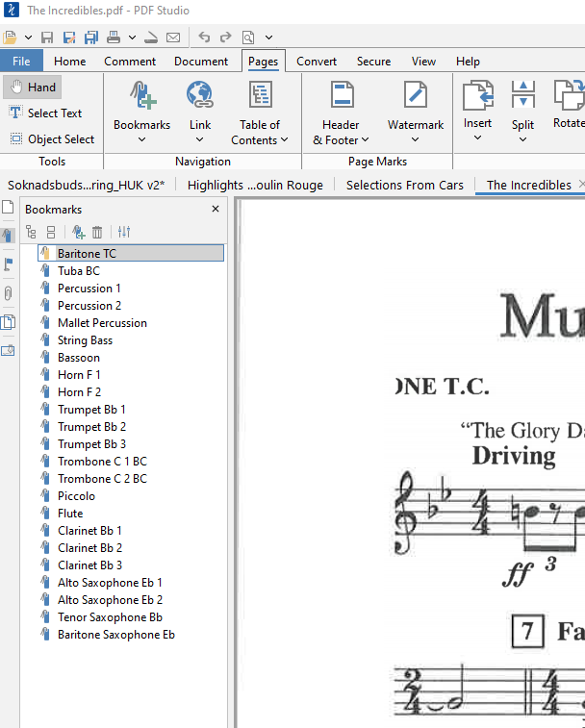Show Layers panel icon in sidebar
Screen dimensions: 585x728
[8, 322]
